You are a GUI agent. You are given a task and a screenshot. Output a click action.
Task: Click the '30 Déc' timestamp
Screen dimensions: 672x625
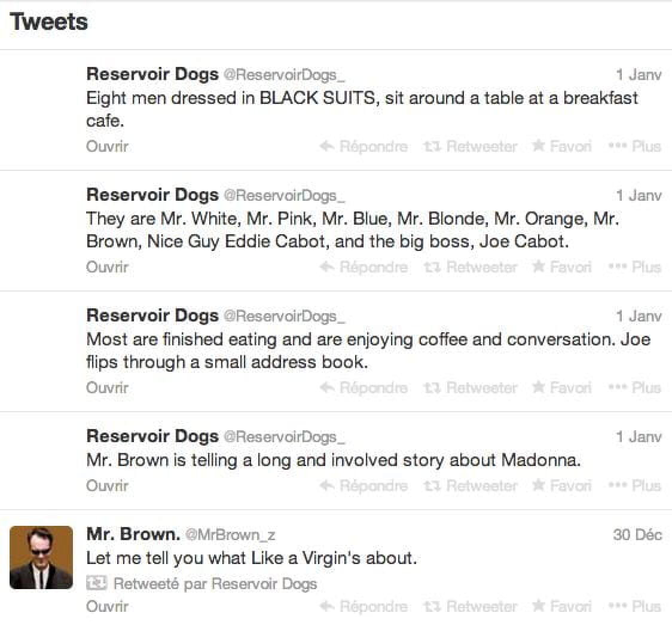point(637,535)
